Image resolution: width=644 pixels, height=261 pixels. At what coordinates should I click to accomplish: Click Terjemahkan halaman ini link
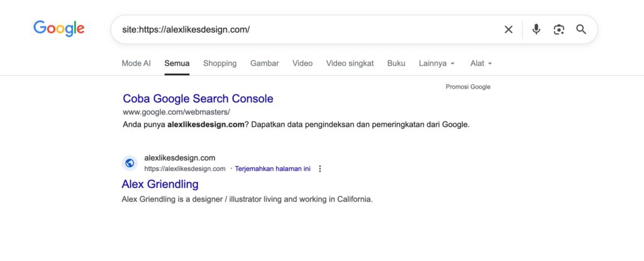[273, 169]
